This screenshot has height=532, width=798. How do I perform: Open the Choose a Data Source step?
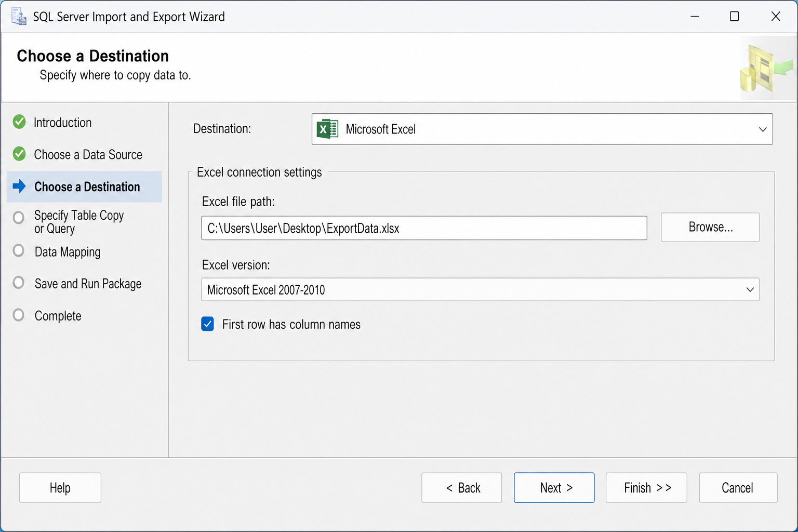[88, 155]
